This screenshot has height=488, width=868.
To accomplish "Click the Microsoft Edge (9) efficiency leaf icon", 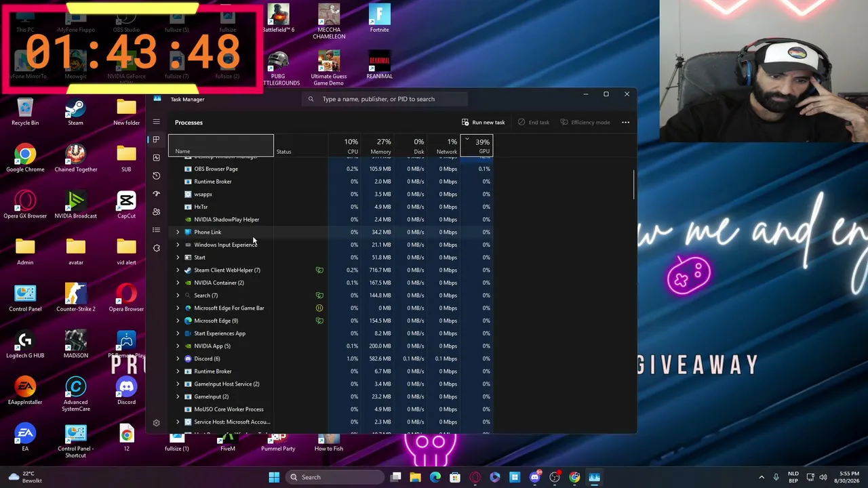I will pyautogui.click(x=319, y=321).
